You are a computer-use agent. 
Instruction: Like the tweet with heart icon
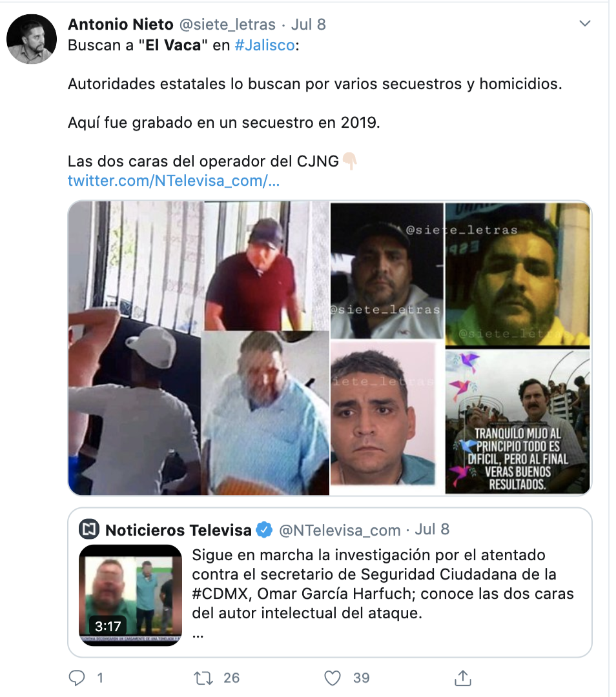tap(333, 678)
